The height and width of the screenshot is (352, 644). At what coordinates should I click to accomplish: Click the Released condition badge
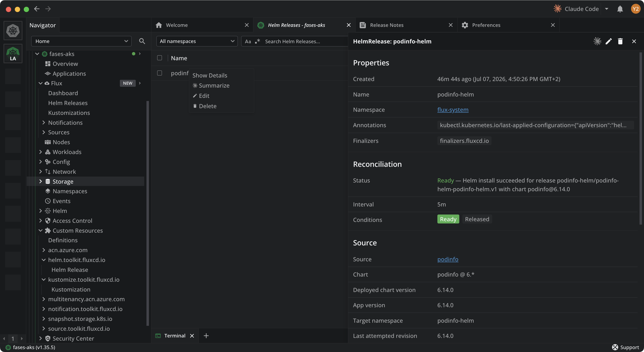tap(477, 219)
